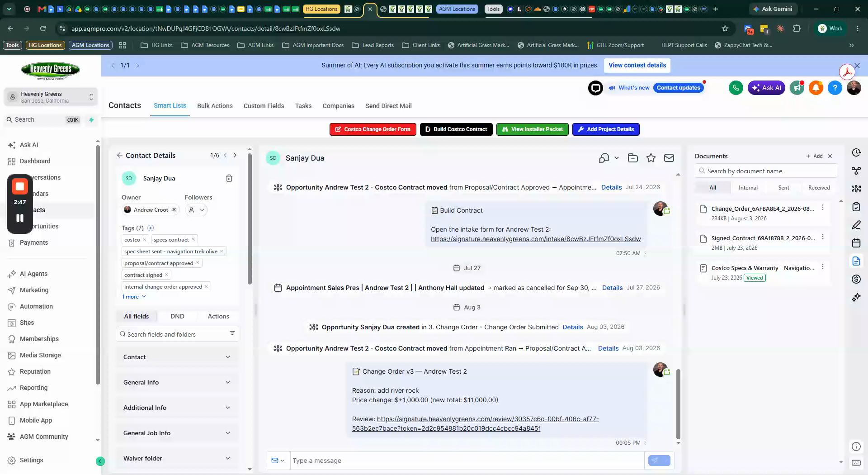The width and height of the screenshot is (868, 475).
Task: Open the orange notifications bell
Action: 816,88
